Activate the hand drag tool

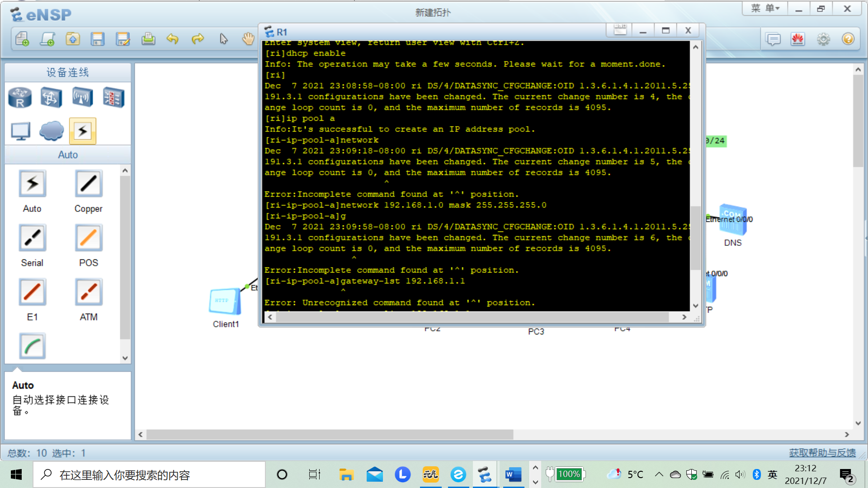tap(248, 39)
